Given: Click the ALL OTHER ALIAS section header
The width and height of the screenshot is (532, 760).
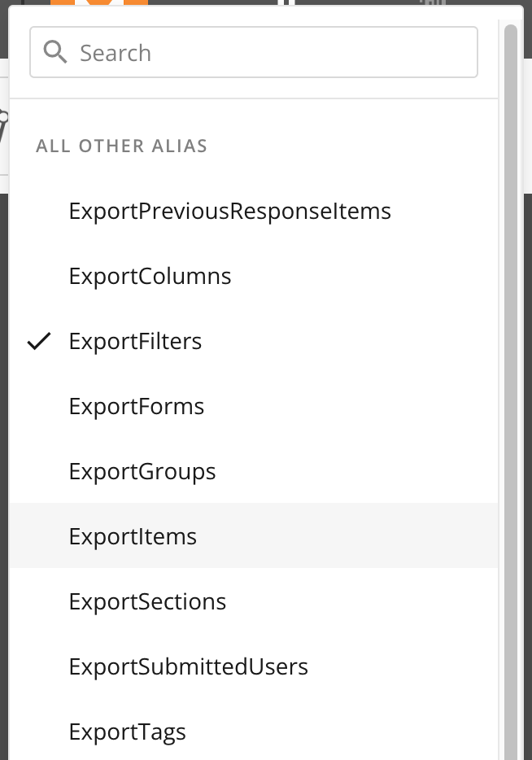Looking at the screenshot, I should (121, 146).
